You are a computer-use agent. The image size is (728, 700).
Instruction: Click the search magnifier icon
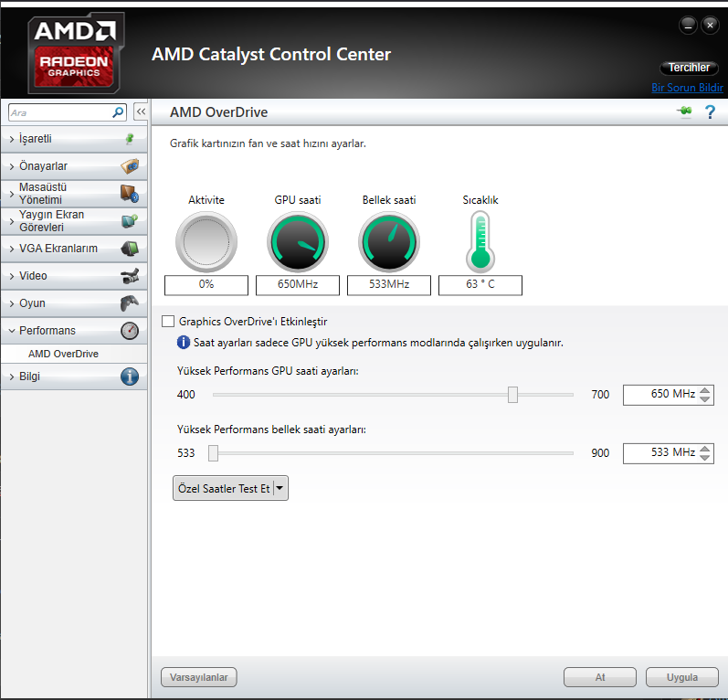pyautogui.click(x=118, y=111)
